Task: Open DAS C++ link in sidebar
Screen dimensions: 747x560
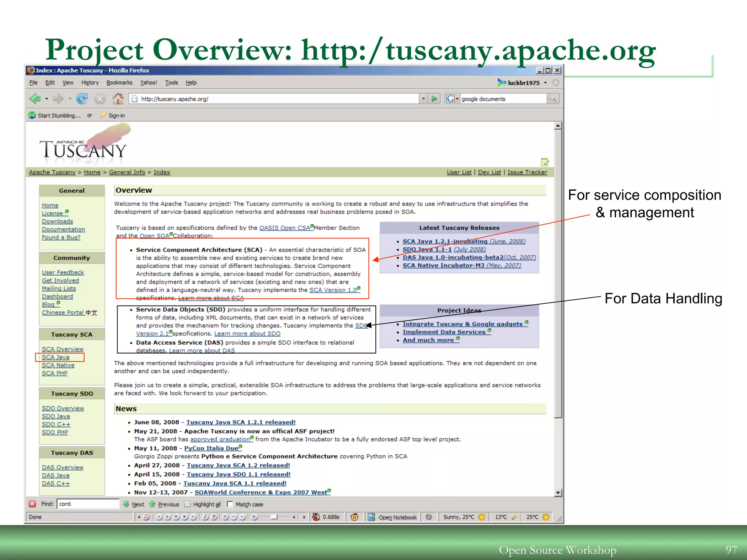Action: 55,483
